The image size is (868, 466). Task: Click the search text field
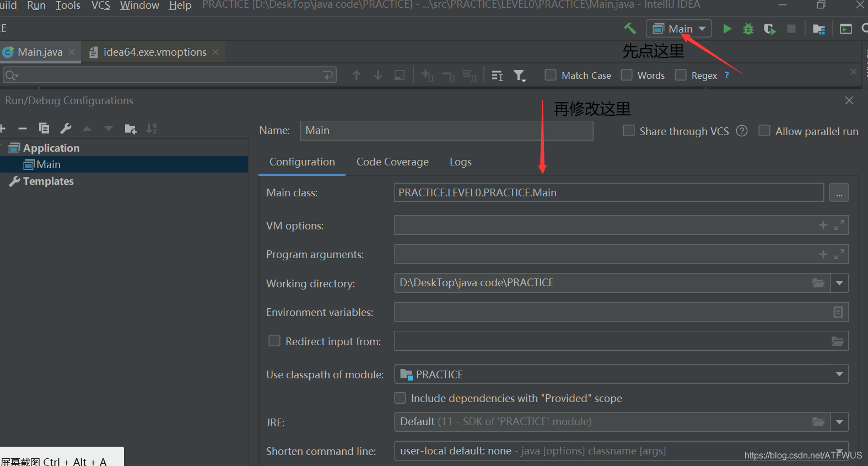coord(170,75)
